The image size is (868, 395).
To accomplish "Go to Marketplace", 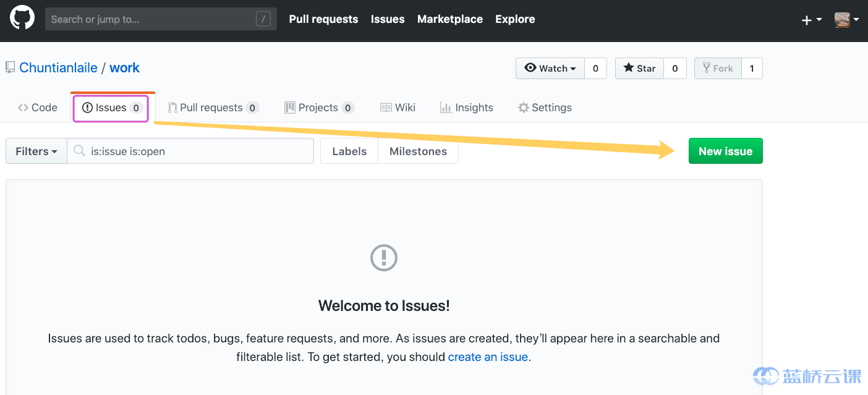I will pos(450,19).
